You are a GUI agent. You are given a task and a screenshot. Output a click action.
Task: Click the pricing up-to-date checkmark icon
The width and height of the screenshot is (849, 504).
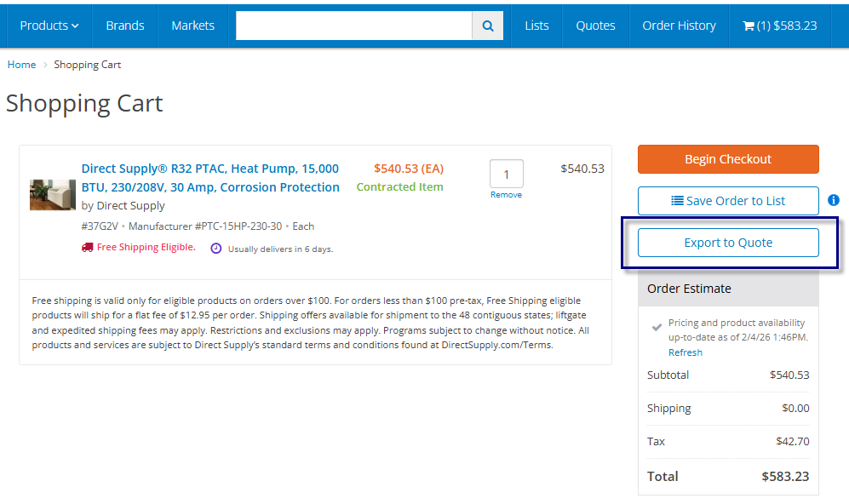(657, 327)
